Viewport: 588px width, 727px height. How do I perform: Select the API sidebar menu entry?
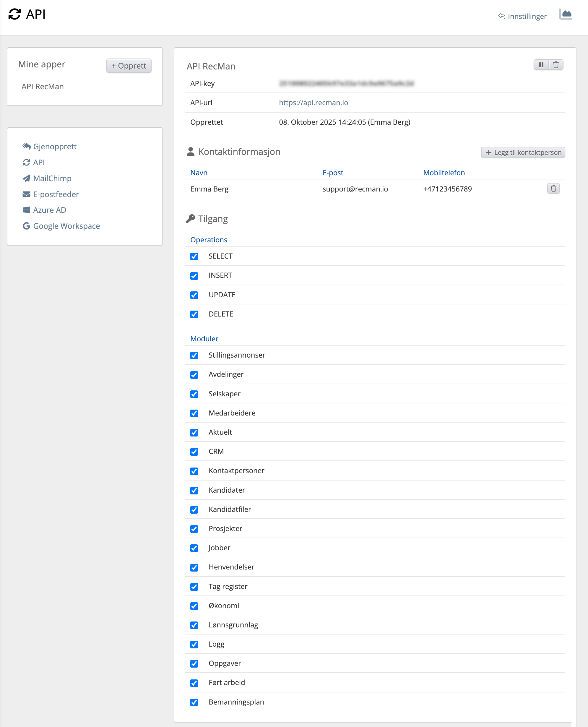click(39, 162)
